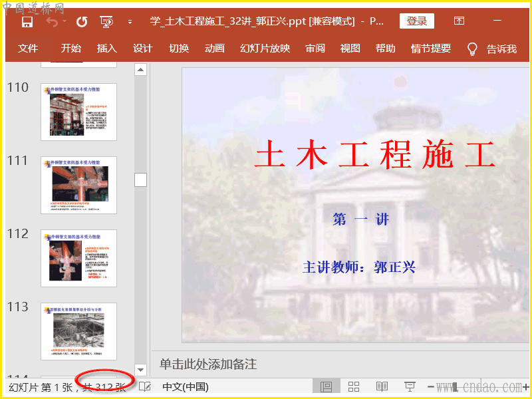Click thumbnail pane scroll down arrow
The image size is (532, 399).
[140, 370]
